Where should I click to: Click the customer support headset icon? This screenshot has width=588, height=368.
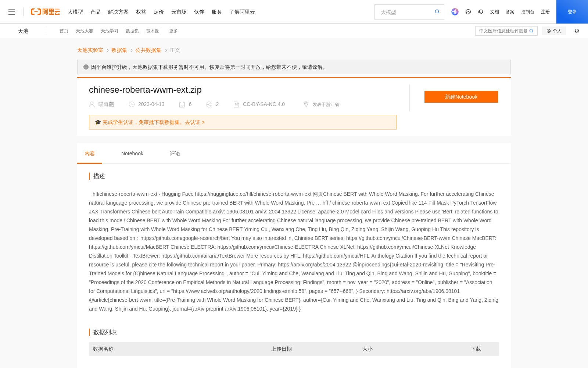coord(481,12)
